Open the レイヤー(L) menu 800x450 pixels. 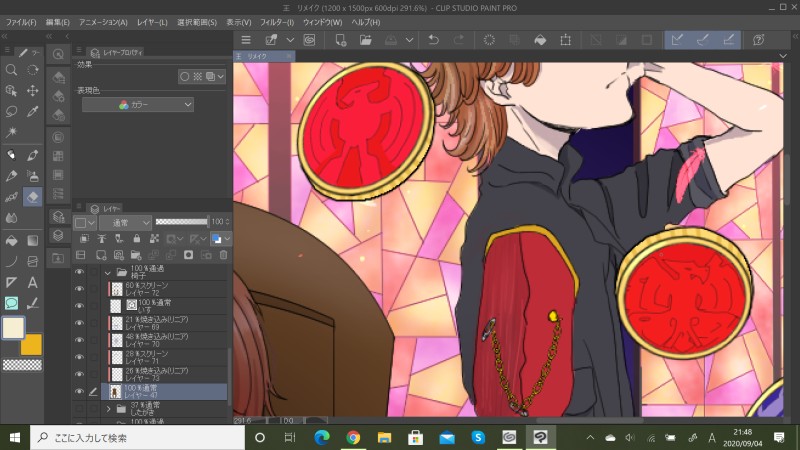point(152,22)
